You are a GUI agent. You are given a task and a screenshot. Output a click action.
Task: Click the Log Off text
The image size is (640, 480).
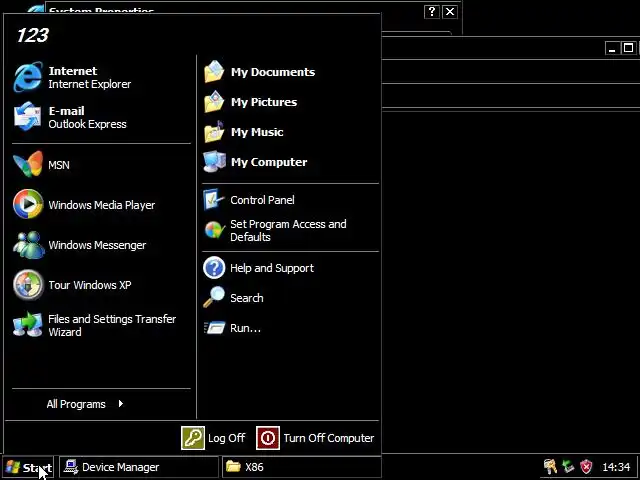tap(227, 438)
